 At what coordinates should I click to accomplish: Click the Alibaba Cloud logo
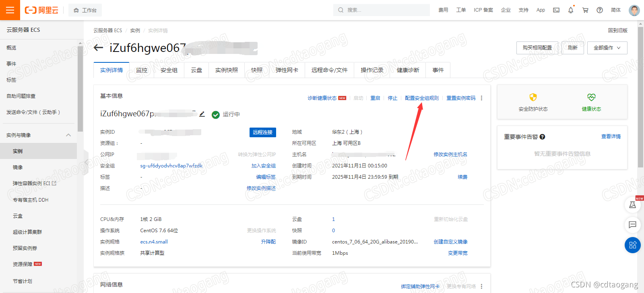[x=41, y=10]
